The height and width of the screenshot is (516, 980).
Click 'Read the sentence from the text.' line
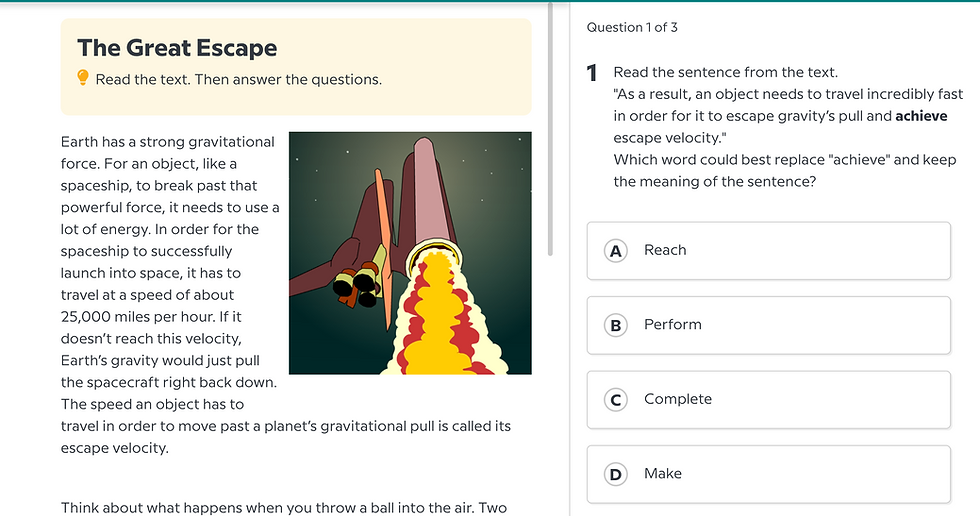click(726, 72)
